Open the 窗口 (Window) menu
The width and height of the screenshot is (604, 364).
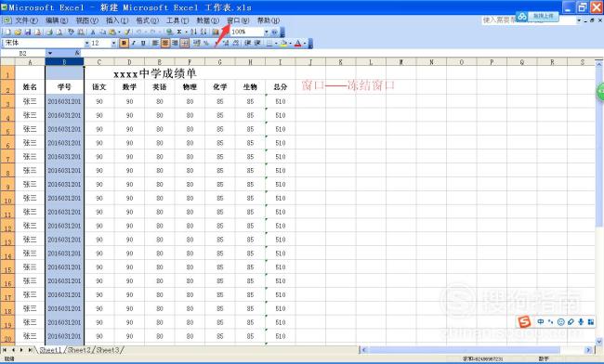pos(238,20)
